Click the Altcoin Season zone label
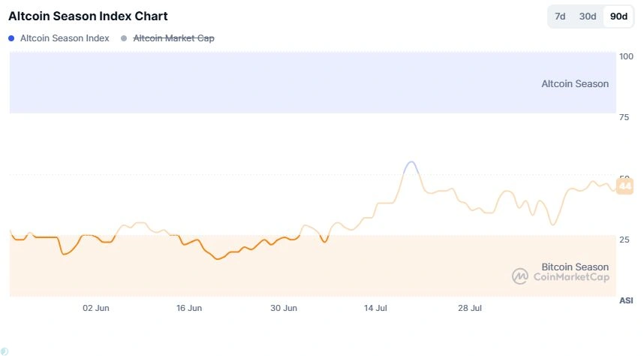This screenshot has height=356, width=644. pyautogui.click(x=575, y=84)
